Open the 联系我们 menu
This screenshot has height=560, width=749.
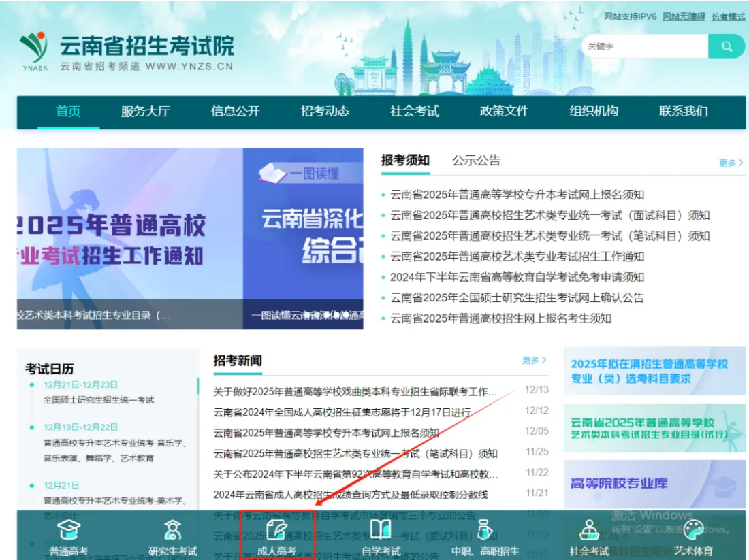[684, 111]
